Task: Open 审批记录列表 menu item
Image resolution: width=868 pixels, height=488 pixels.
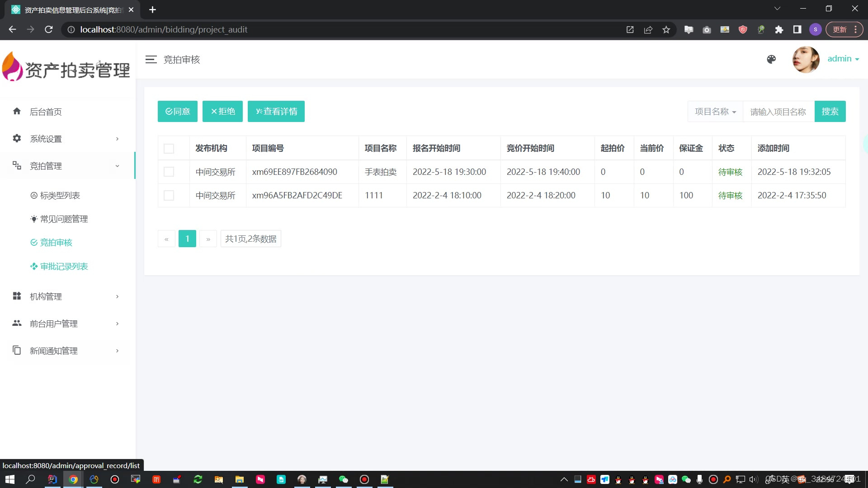Action: [x=64, y=267]
